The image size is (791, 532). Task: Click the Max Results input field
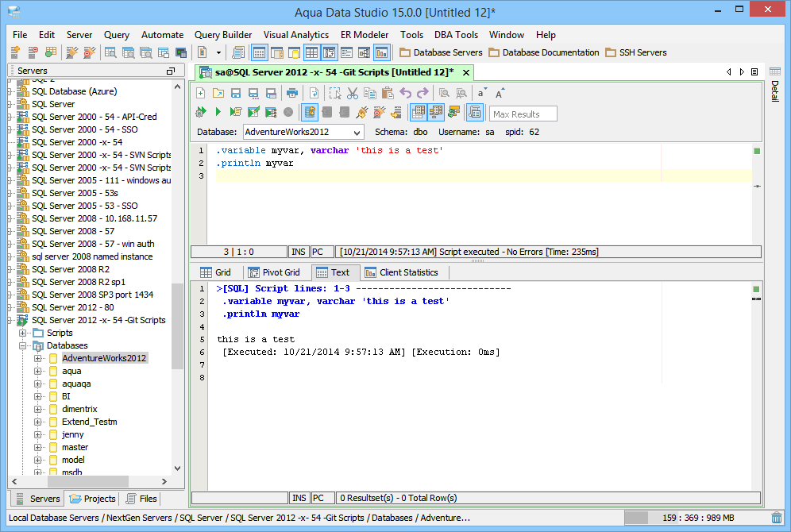pyautogui.click(x=523, y=114)
